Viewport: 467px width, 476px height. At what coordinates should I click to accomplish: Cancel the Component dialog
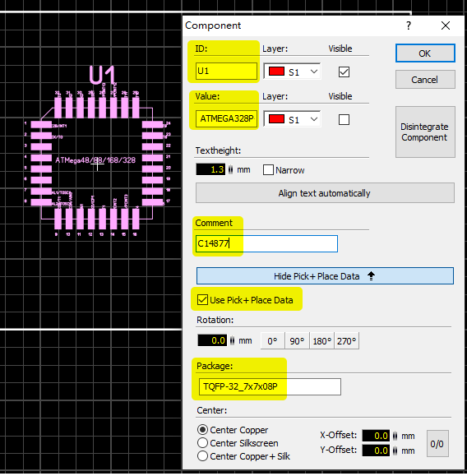pyautogui.click(x=425, y=80)
